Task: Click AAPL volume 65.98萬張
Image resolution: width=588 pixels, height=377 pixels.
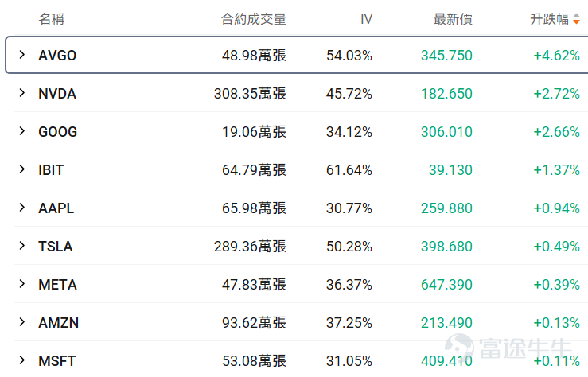Action: [255, 208]
